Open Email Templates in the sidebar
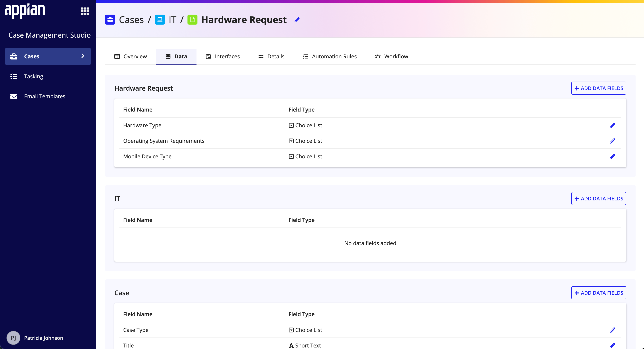The height and width of the screenshot is (349, 644). click(48, 96)
